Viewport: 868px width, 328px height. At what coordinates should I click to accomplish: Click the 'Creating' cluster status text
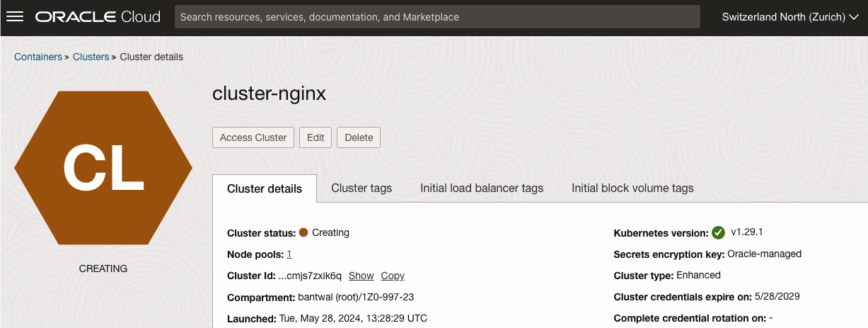coord(330,232)
